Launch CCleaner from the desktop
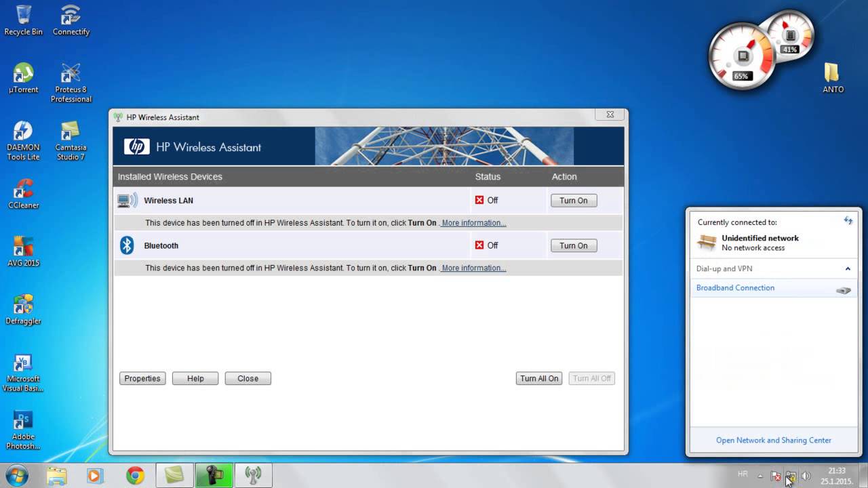This screenshot has width=868, height=488. point(23,194)
